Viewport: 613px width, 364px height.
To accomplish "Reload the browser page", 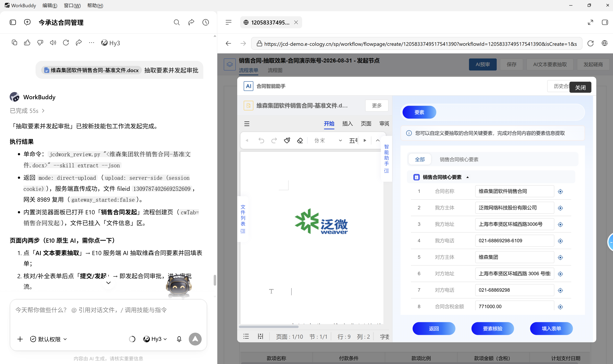I will pos(591,43).
